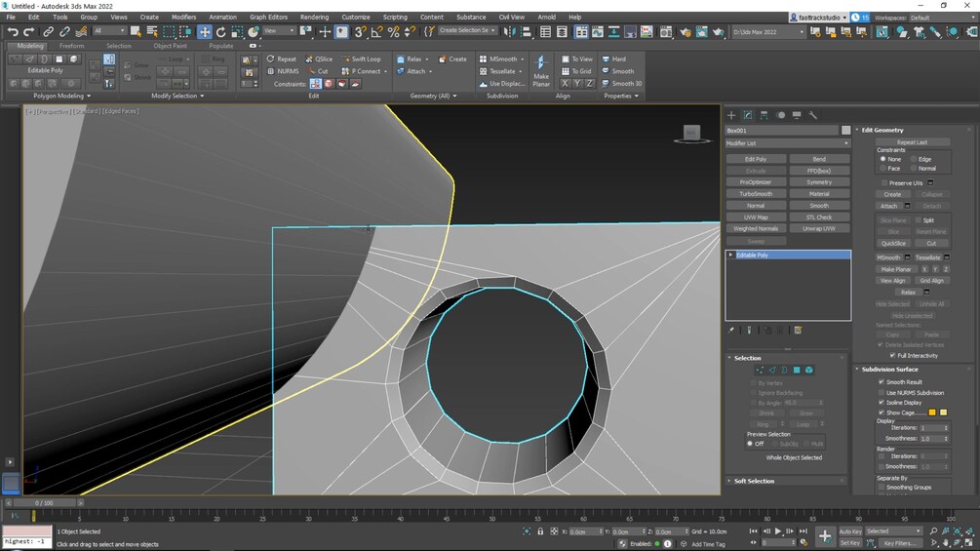This screenshot has height=551, width=980.
Task: Activate the Angle Snap toggle icon
Action: (x=376, y=31)
